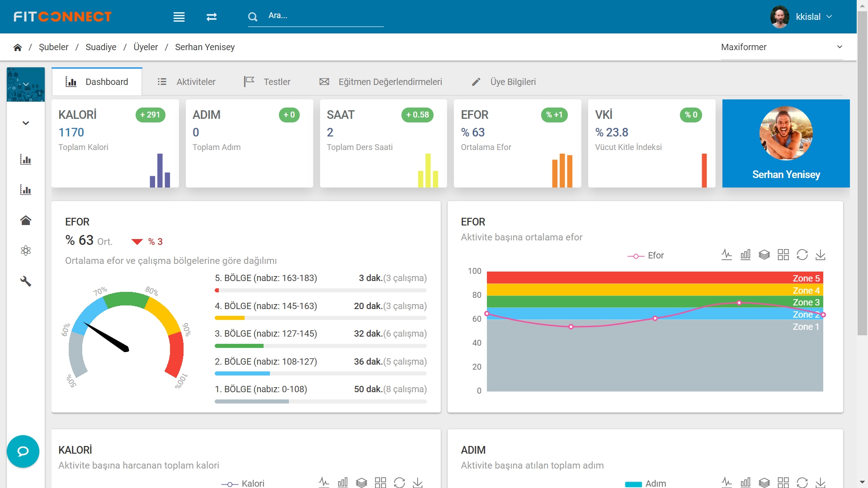The image size is (868, 488).
Task: Click the page vertical scrollbar thumb
Action: (863, 174)
